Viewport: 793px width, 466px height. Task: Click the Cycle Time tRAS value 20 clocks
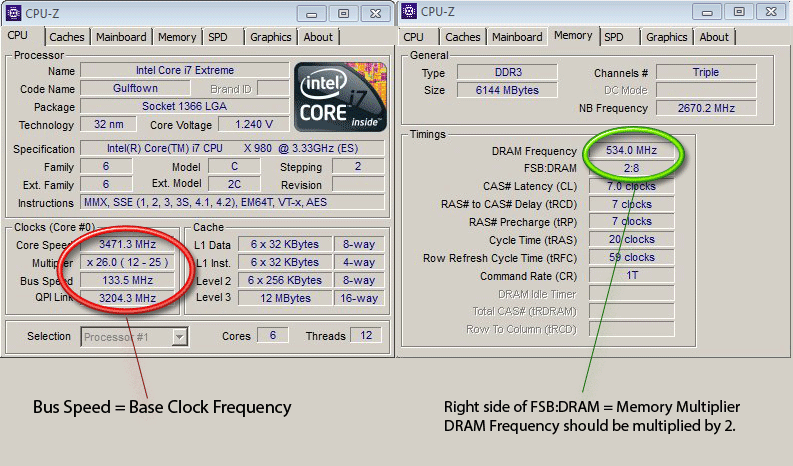[x=631, y=239]
